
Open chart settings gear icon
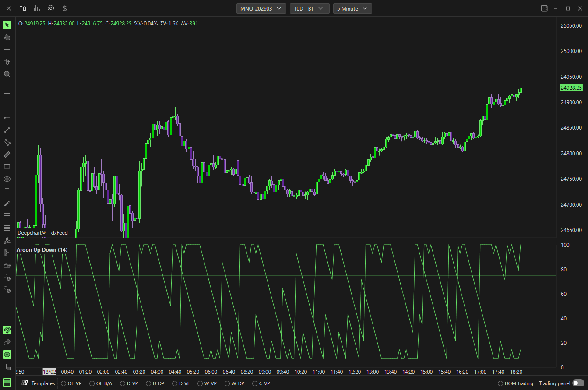51,8
